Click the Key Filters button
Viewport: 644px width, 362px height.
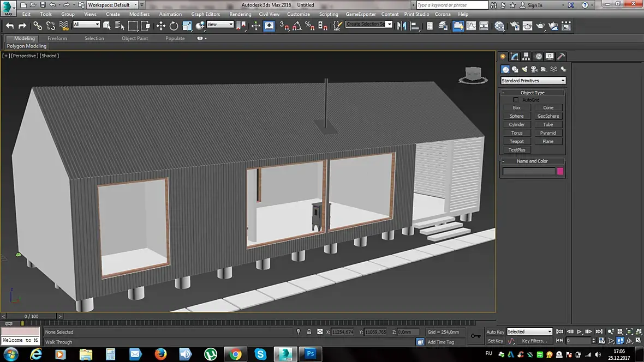pyautogui.click(x=534, y=341)
